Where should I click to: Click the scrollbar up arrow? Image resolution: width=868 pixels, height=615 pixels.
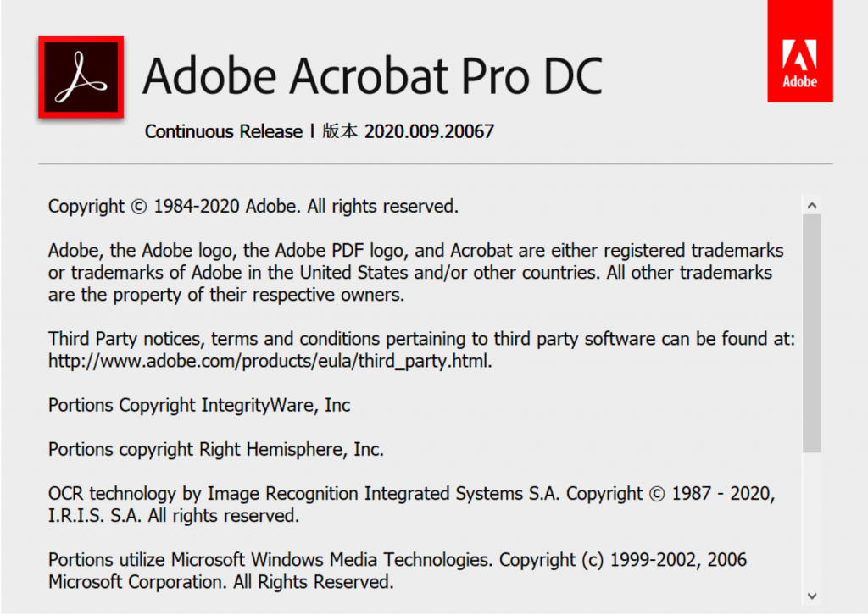pyautogui.click(x=812, y=203)
